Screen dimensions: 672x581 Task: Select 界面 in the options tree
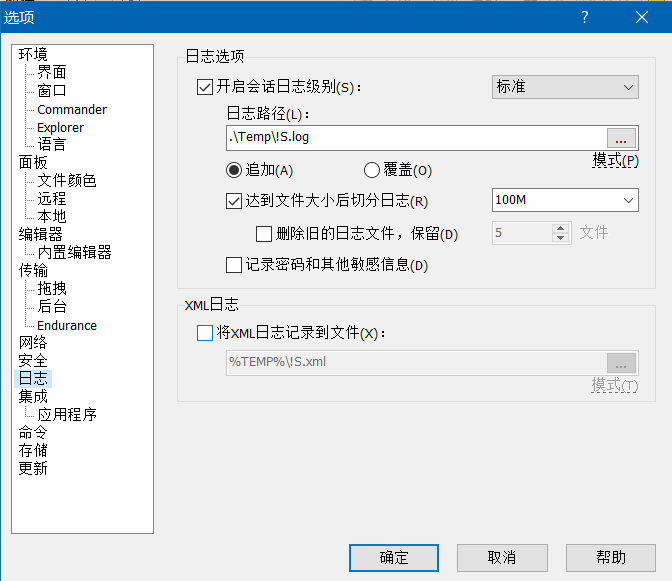tap(52, 72)
